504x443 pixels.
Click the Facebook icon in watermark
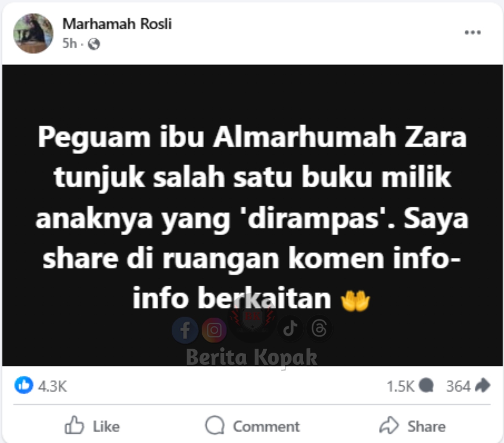(x=185, y=330)
